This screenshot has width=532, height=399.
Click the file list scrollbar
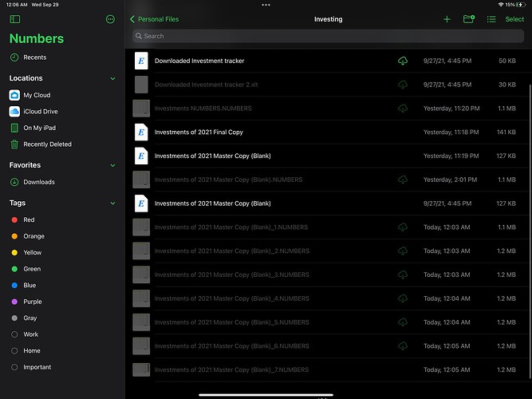click(530, 231)
